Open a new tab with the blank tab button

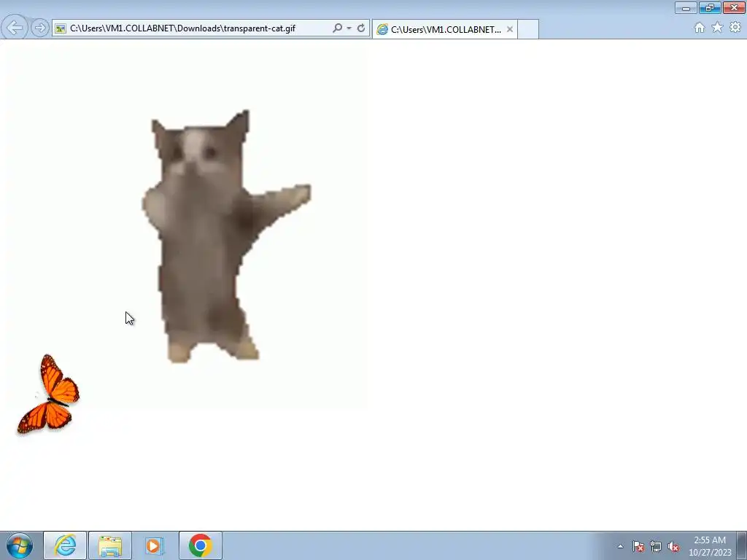tap(528, 29)
